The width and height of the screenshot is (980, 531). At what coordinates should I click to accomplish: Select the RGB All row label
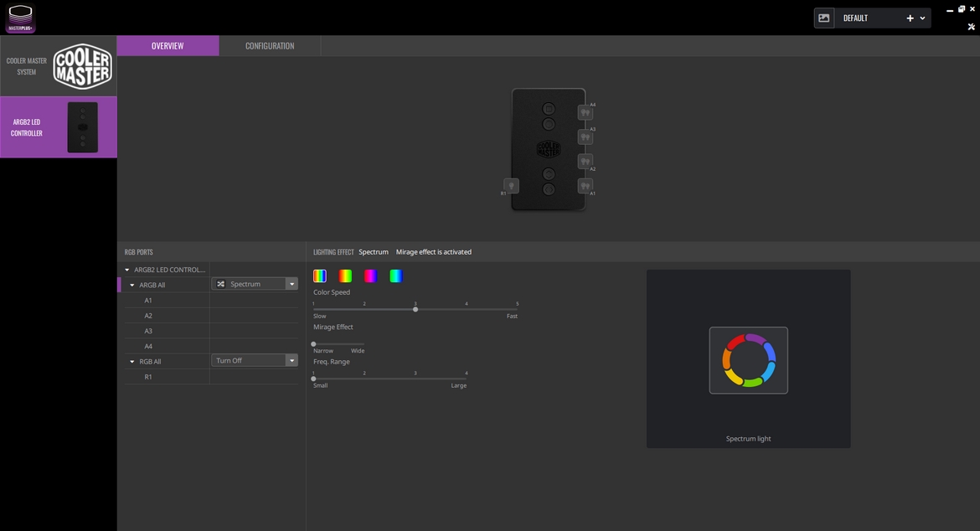point(150,362)
